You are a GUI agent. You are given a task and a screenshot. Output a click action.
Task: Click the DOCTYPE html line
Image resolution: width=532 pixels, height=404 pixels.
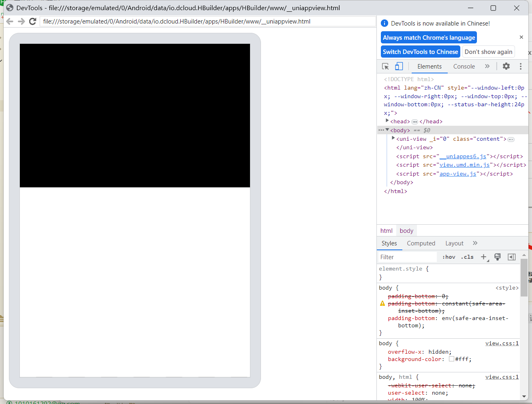point(409,79)
